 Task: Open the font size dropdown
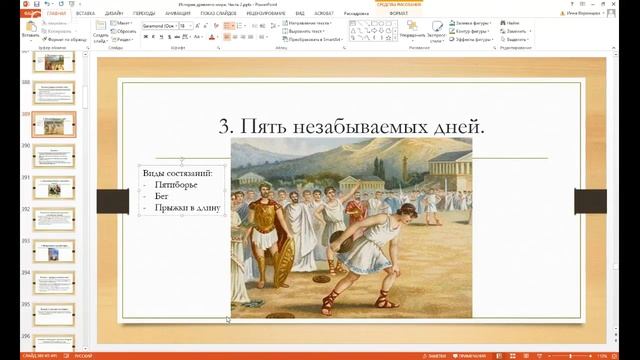tap(190, 26)
